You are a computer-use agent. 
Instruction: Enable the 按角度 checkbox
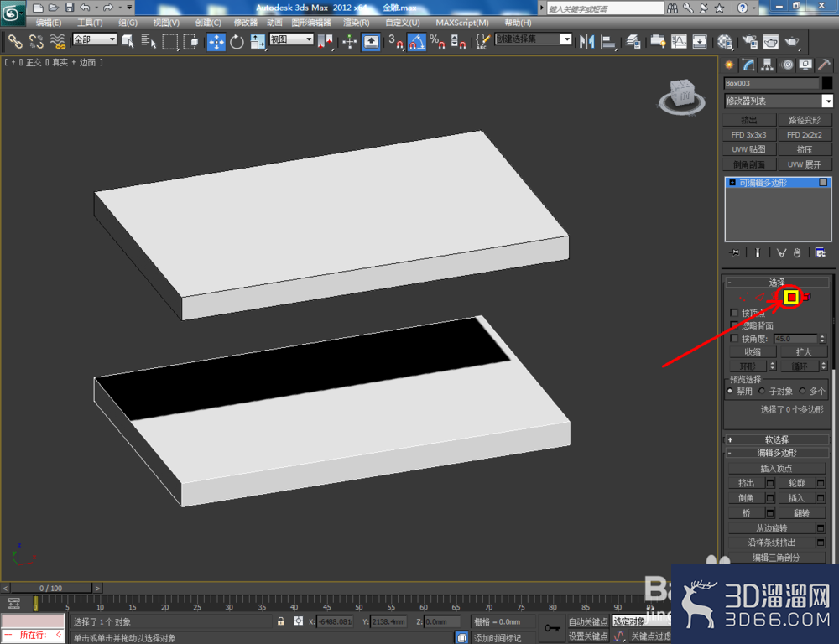click(x=735, y=339)
